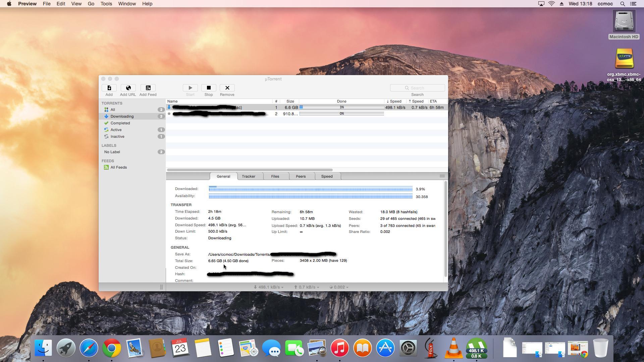Screen dimensions: 644x362
Task: Launch Google Chrome from the Dock
Action: (x=112, y=348)
